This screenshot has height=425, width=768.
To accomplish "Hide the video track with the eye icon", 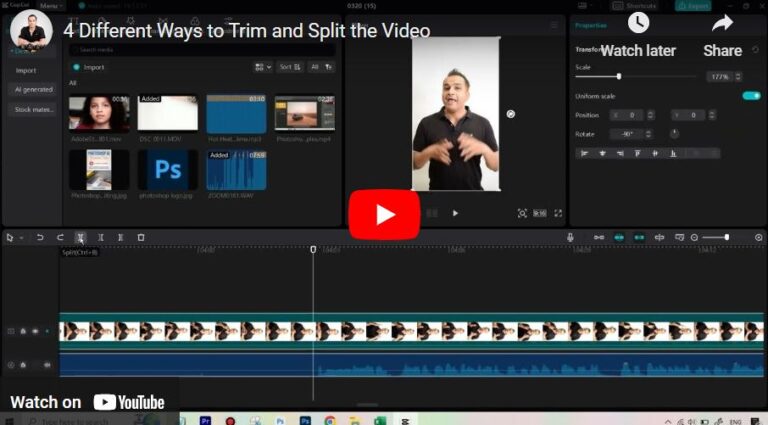I will (35, 331).
